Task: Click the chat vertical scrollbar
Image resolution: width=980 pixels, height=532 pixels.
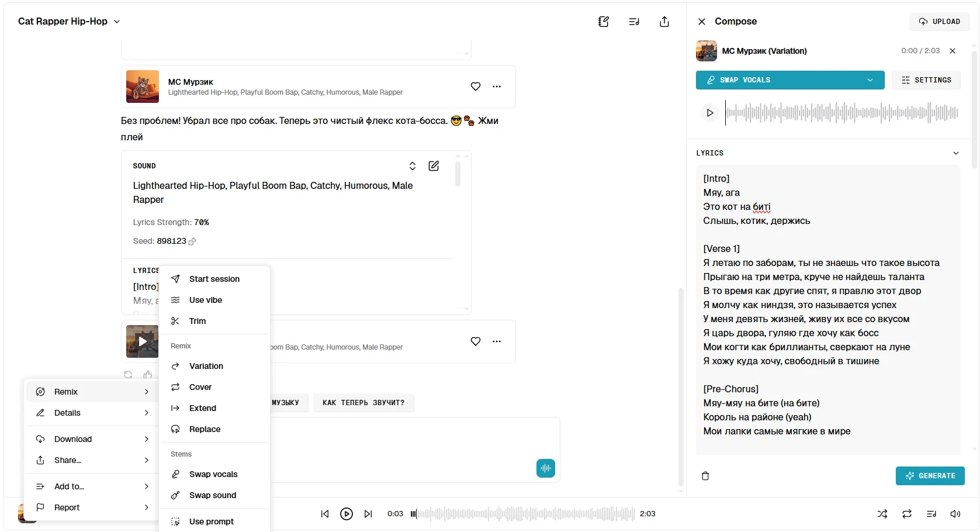Action: point(681,386)
